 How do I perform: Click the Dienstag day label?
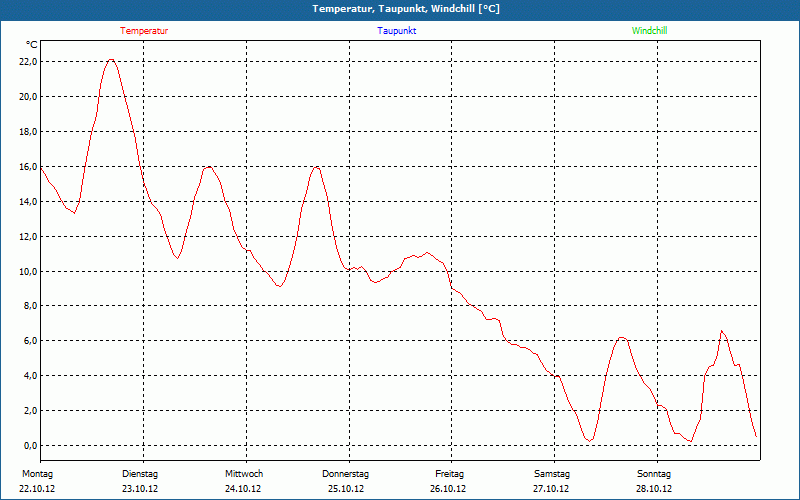click(140, 474)
